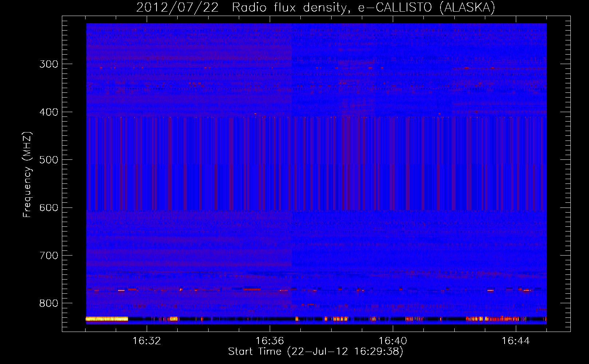
Task: Select the 600 frequency axis label
Action: pos(49,208)
